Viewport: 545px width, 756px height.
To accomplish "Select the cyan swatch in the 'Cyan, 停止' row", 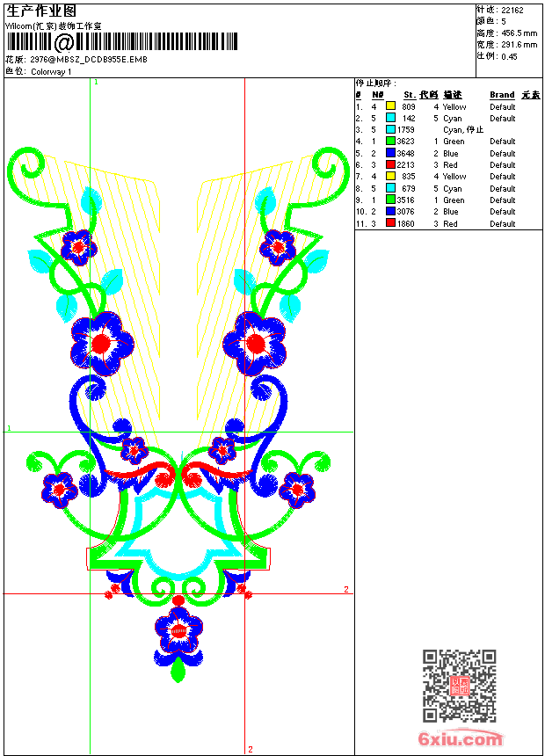I will 390,130.
